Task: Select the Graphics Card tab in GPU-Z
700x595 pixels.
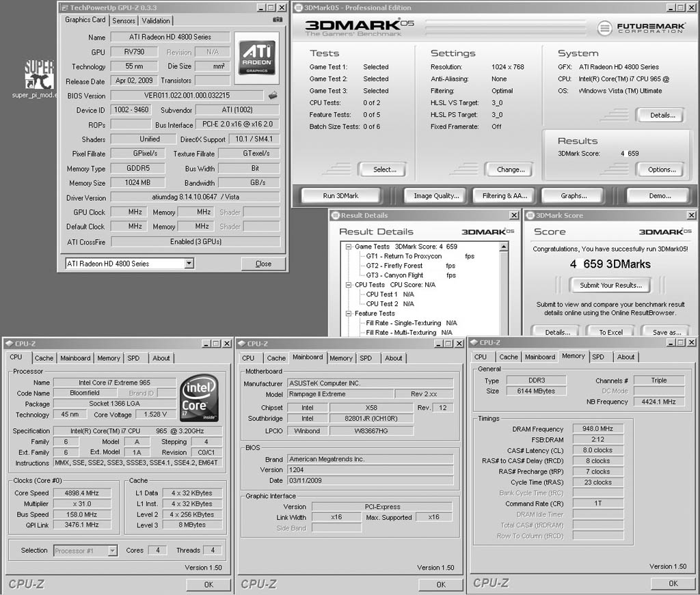Action: [x=85, y=20]
